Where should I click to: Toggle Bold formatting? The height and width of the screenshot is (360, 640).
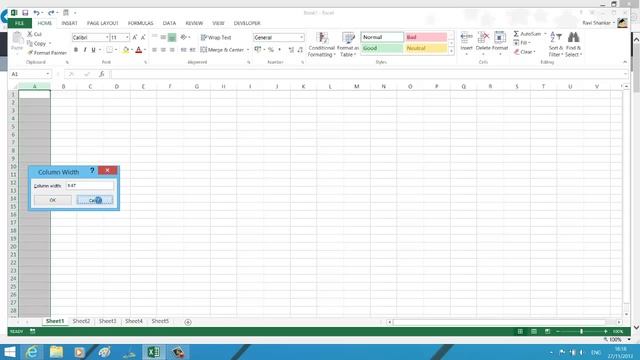76,50
